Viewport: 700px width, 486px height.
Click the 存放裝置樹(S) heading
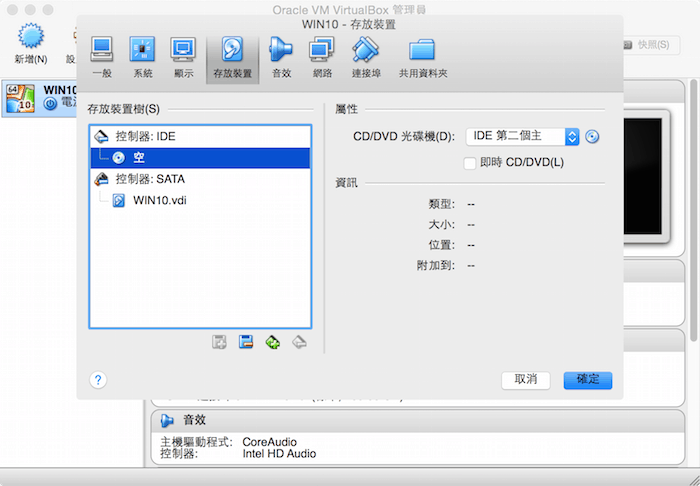click(x=124, y=109)
